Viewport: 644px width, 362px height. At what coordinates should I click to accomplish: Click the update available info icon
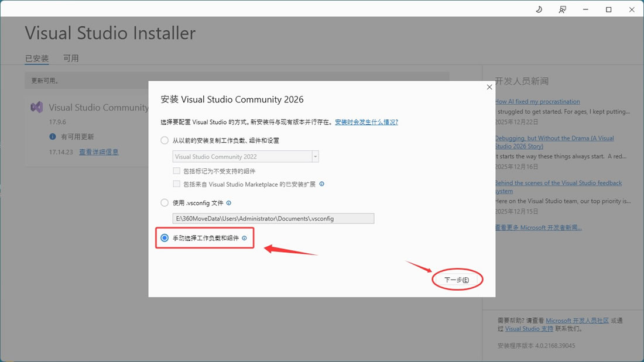tap(53, 136)
